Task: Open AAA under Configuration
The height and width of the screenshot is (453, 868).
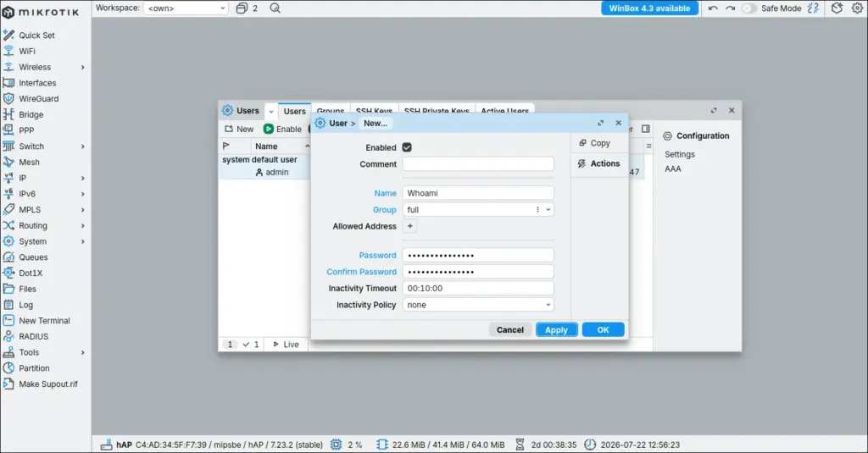Action: (x=672, y=168)
